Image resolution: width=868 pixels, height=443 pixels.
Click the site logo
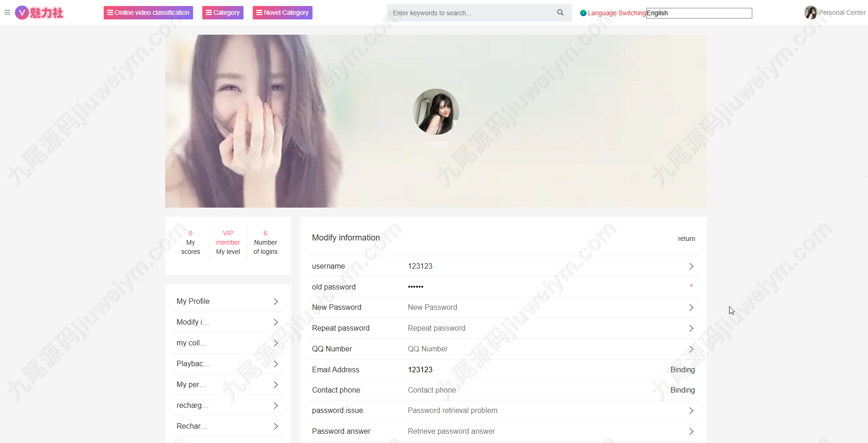[x=39, y=12]
